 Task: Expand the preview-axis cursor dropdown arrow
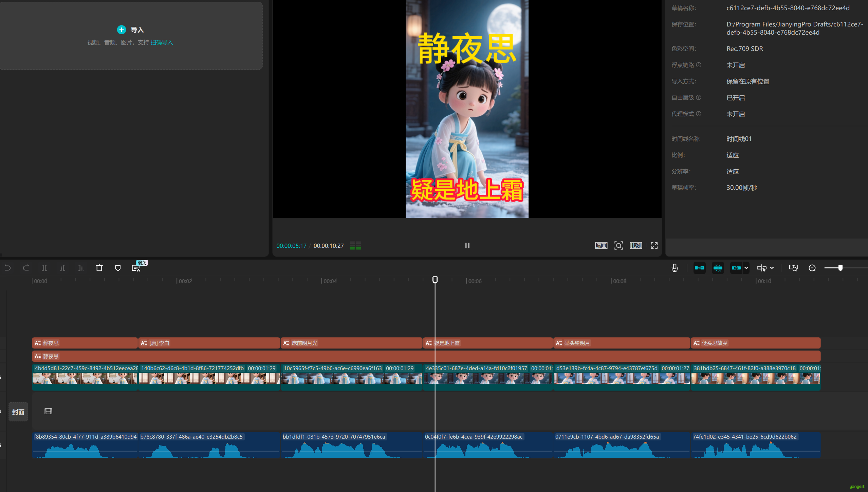pyautogui.click(x=772, y=268)
